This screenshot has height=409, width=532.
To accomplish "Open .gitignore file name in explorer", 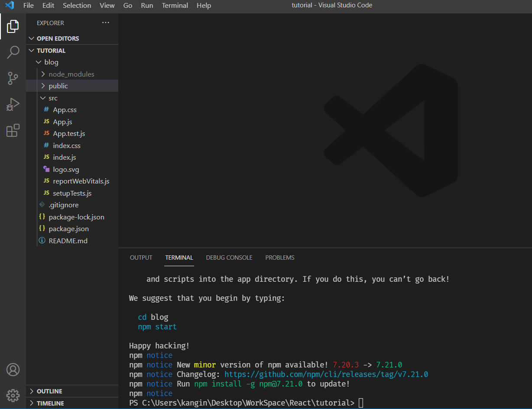I will [x=64, y=205].
